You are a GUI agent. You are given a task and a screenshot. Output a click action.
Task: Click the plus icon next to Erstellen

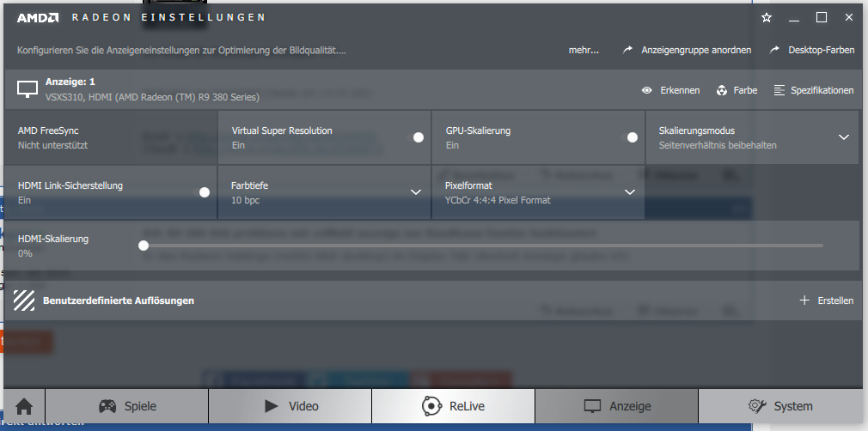804,300
